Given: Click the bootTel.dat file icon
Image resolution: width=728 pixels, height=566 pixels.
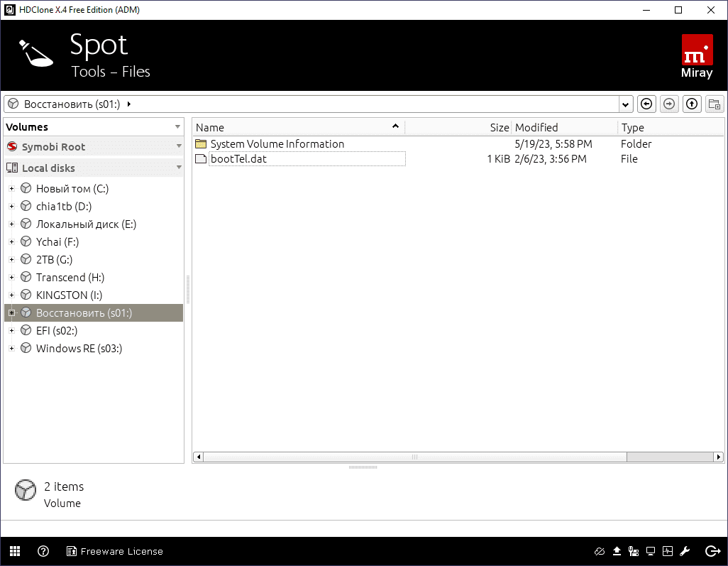Looking at the screenshot, I should [201, 159].
